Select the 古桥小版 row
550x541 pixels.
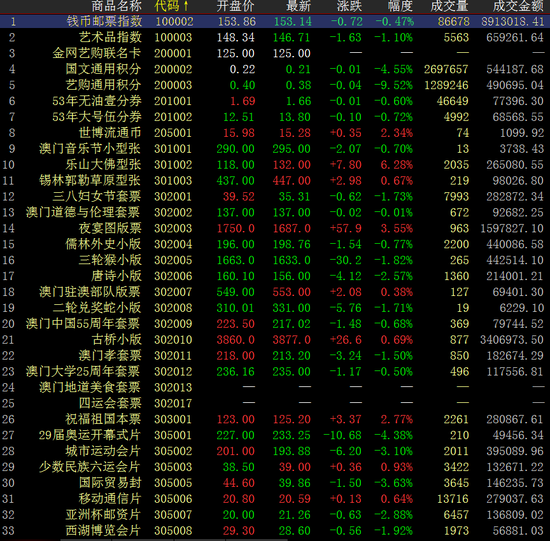click(275, 340)
